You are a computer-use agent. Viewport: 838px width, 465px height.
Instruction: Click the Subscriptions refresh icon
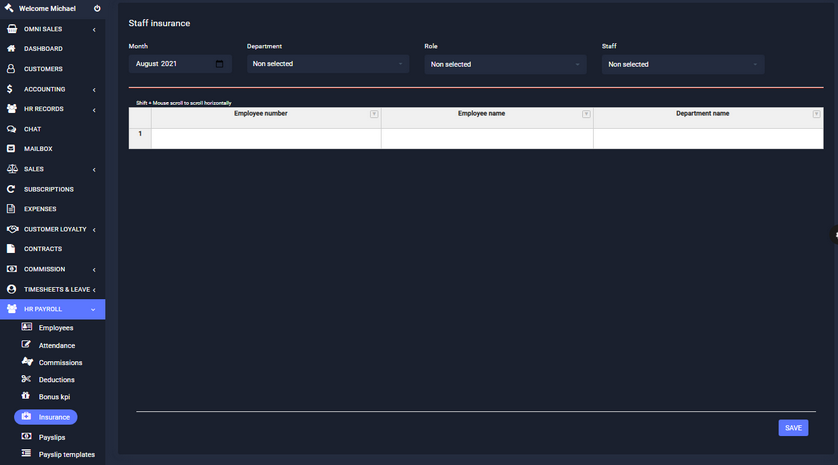tap(11, 189)
